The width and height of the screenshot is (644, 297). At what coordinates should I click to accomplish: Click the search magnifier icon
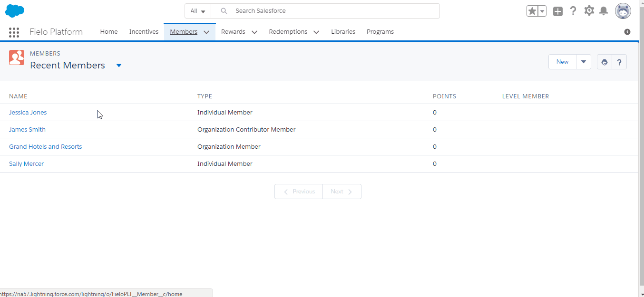click(224, 11)
